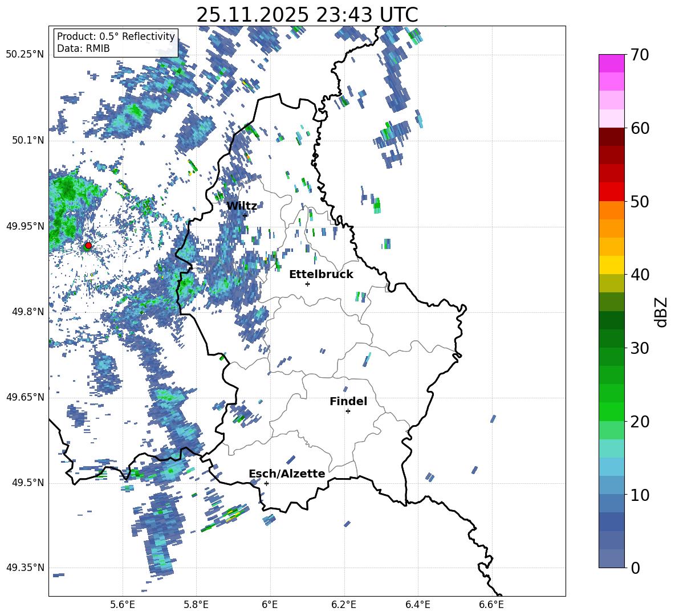Image resolution: width=675 pixels, height=616 pixels.
Task: Click the Findel cross marker
Action: click(348, 411)
